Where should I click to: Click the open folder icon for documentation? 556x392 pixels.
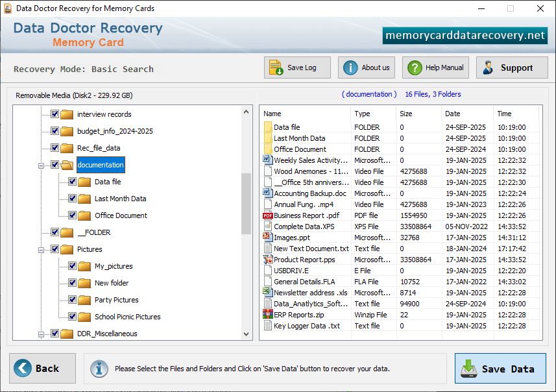67,165
